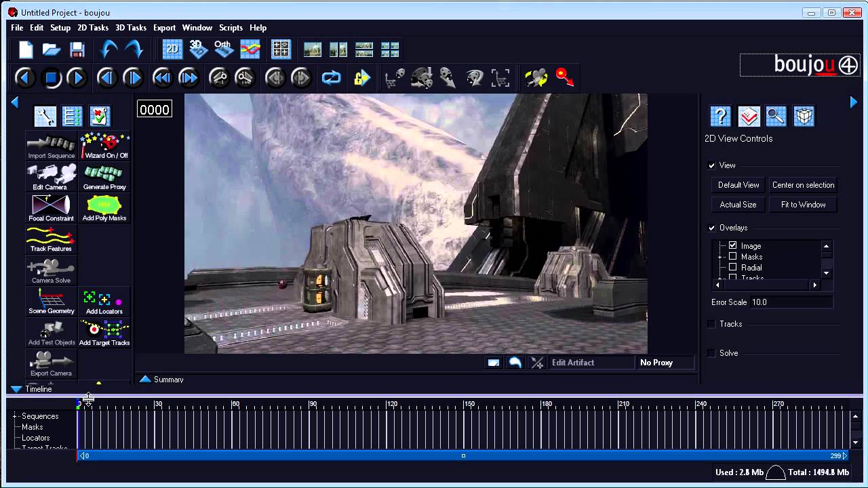Choose the stacked two-row view layout

point(364,49)
